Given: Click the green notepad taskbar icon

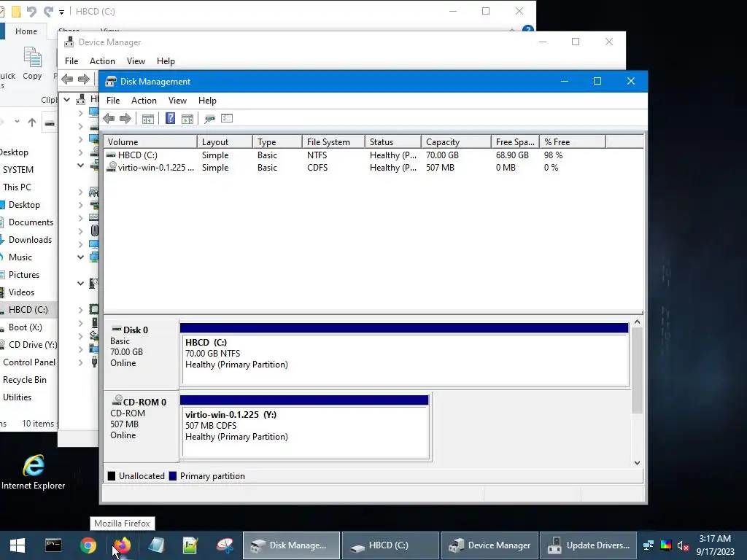Looking at the screenshot, I should (190, 545).
